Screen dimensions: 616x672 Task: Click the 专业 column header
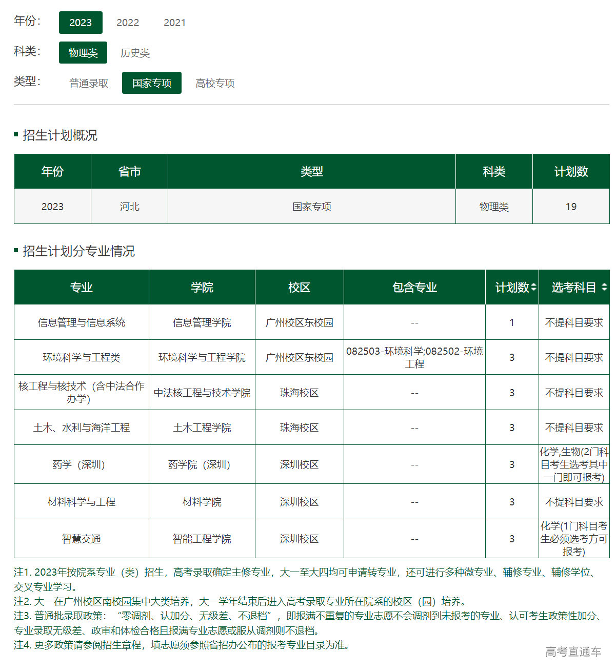click(81, 287)
